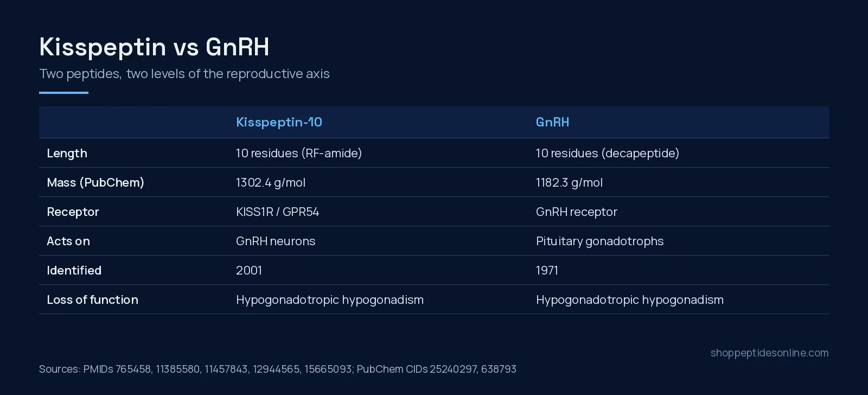
Task: Click the '10 residues (decapeptide)' cell
Action: tap(608, 153)
